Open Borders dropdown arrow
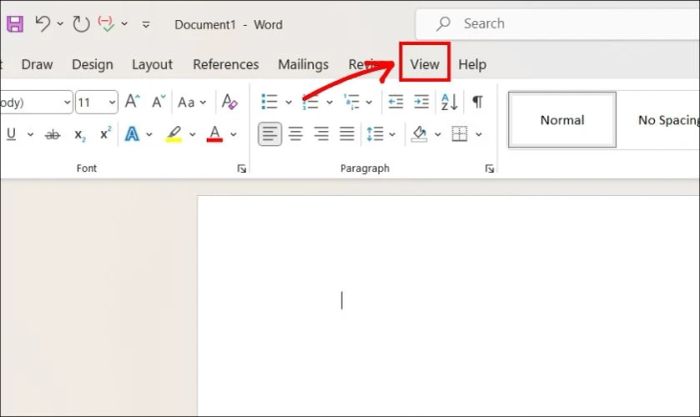Screen dimensions: 700x417 click(479, 134)
